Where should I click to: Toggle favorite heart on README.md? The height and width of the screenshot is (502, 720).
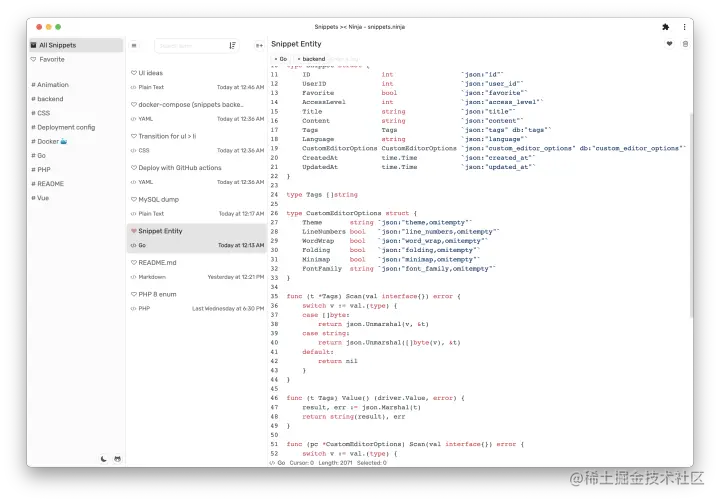tap(134, 262)
